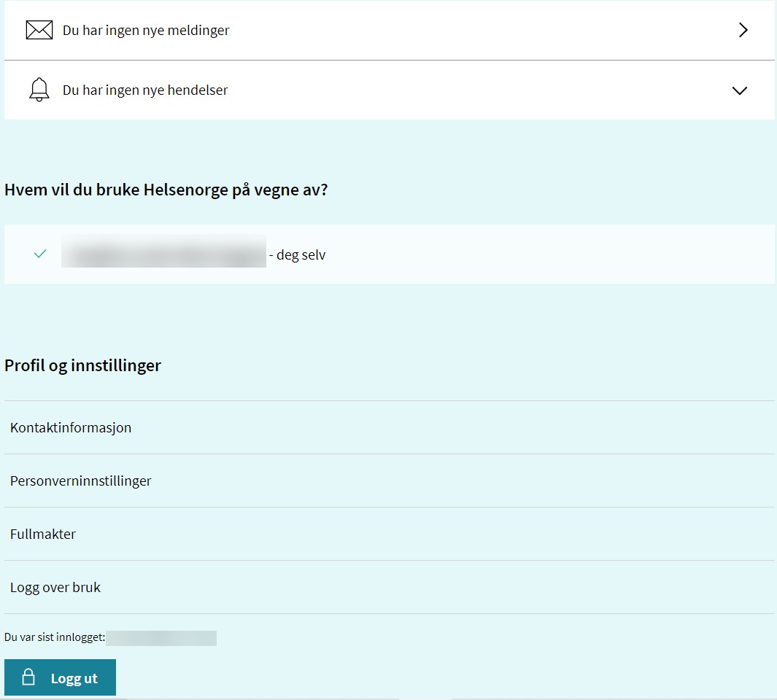Expand the events list with down chevron

[x=740, y=90]
